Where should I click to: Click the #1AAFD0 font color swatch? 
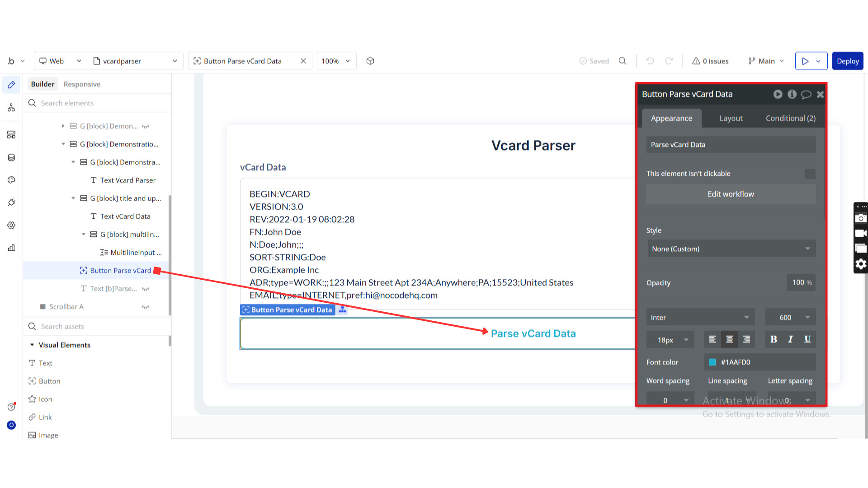pos(712,362)
